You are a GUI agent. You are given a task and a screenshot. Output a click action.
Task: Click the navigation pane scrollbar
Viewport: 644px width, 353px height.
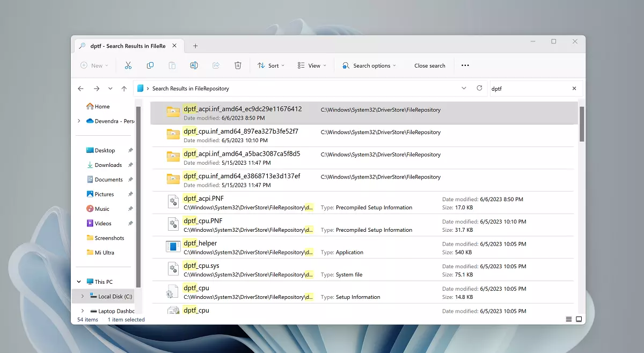[138, 196]
